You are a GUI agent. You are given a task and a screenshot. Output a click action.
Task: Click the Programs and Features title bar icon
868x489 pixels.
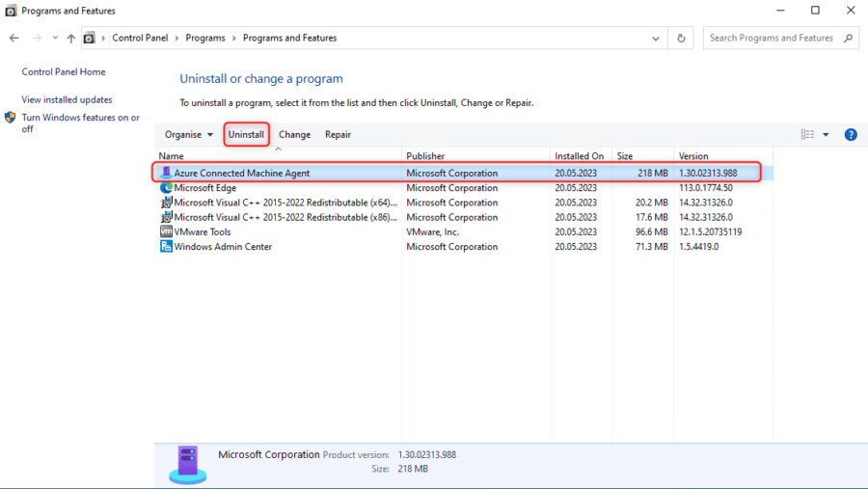(11, 11)
